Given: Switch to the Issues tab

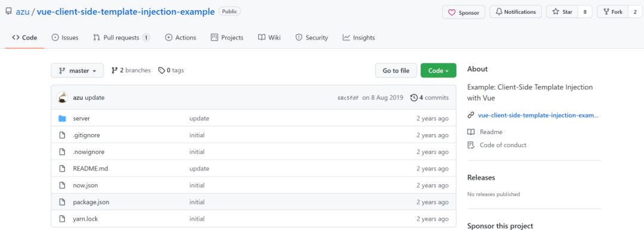Looking at the screenshot, I should tap(65, 38).
